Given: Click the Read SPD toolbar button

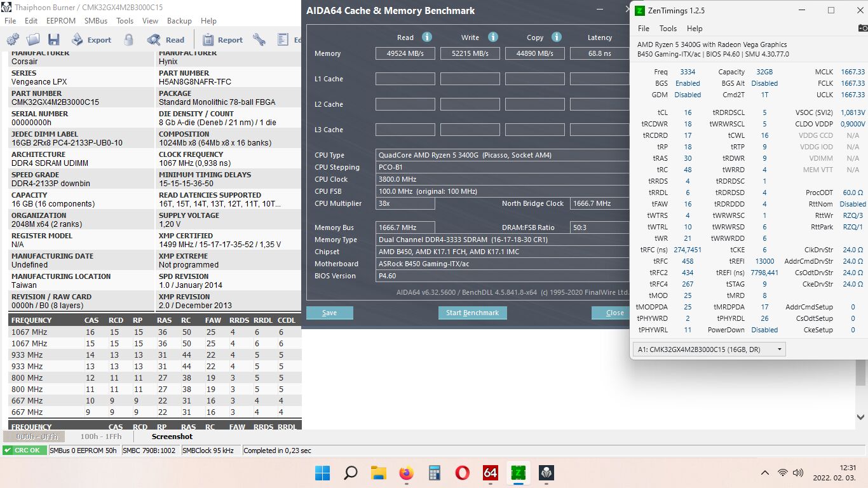Looking at the screenshot, I should pos(166,39).
